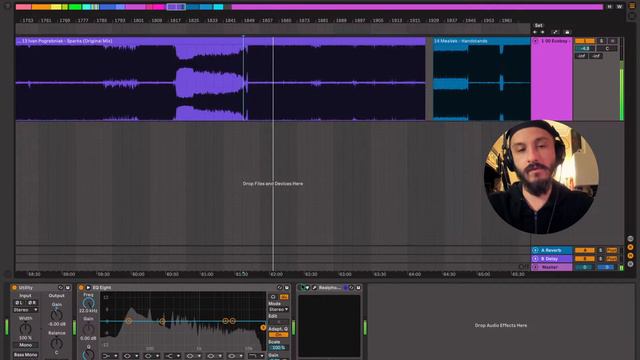Solo the Ecstasy track with S button
Image resolution: width=640 pixels, height=360 pixels.
(x=601, y=41)
